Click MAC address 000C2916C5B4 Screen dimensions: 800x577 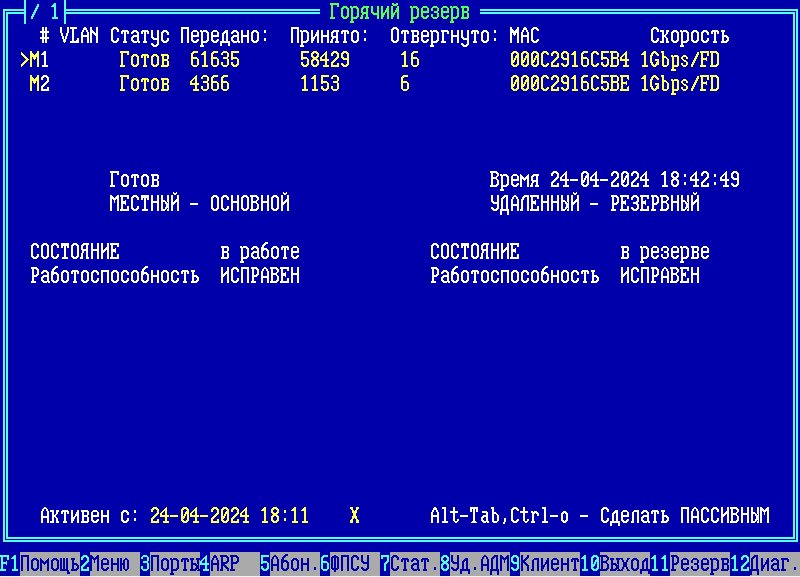click(569, 60)
